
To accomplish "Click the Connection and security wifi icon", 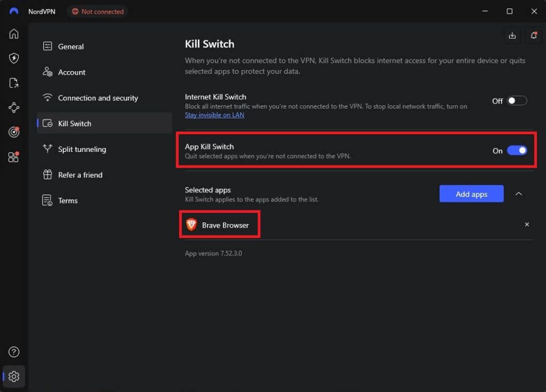I will (48, 97).
